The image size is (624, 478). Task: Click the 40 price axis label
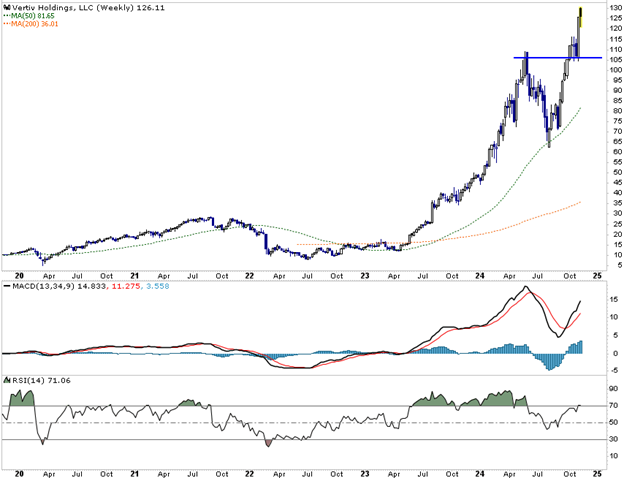click(616, 193)
